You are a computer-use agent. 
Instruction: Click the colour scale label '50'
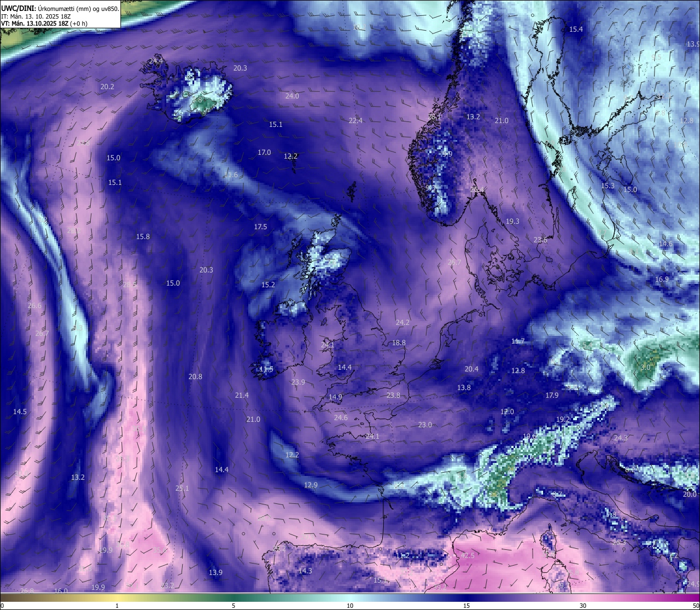tap(696, 606)
